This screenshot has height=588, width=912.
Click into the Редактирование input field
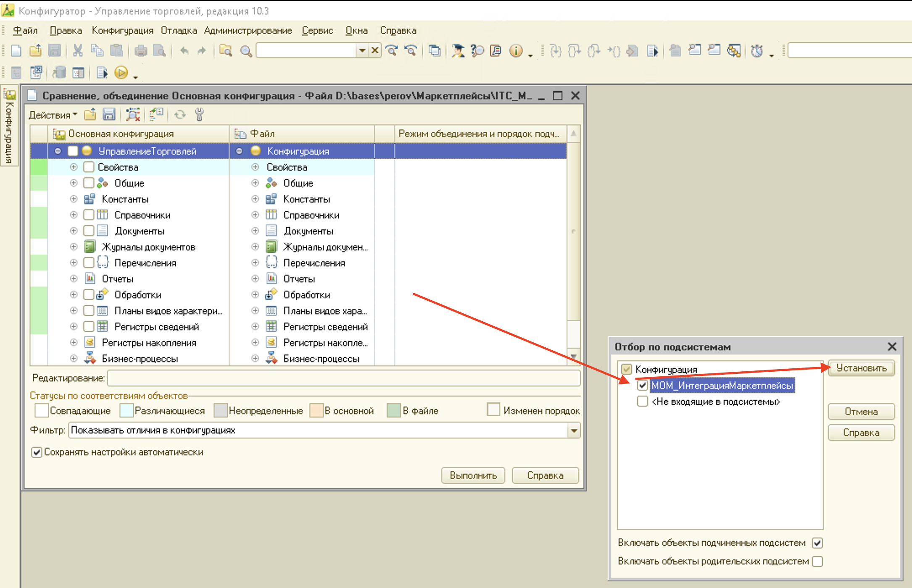[x=344, y=378]
